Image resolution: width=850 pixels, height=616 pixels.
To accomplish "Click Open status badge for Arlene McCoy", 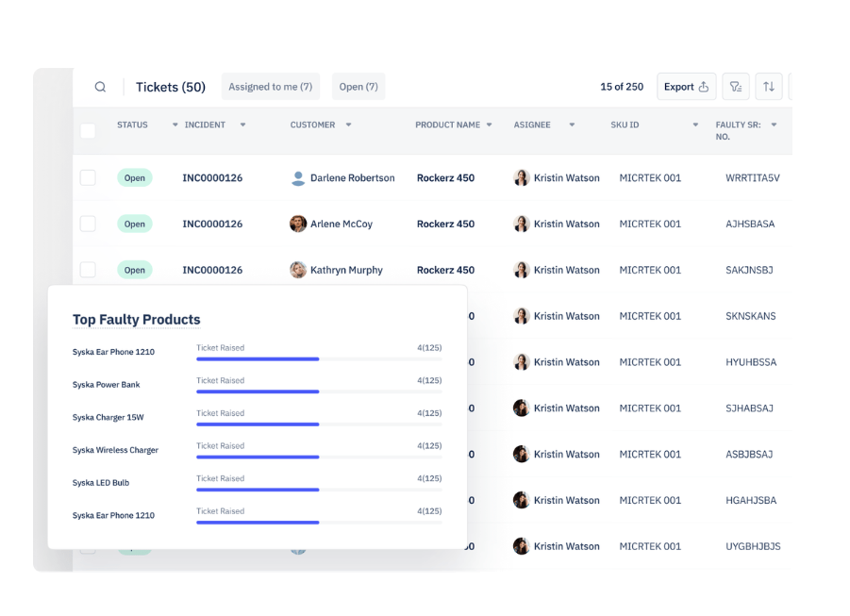I will point(135,224).
